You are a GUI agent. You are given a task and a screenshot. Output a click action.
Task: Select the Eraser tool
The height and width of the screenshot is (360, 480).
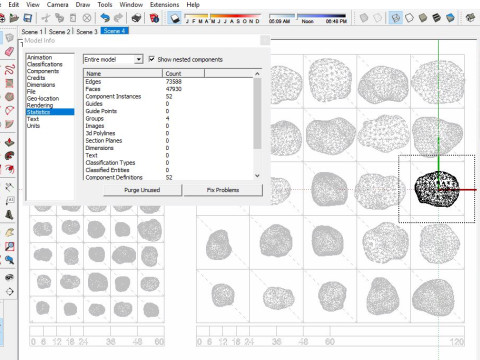click(9, 51)
